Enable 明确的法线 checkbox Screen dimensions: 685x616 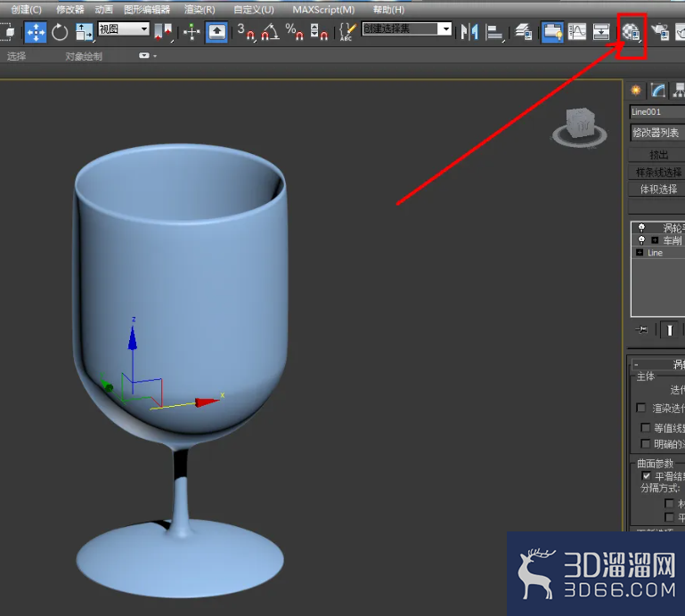tap(645, 444)
